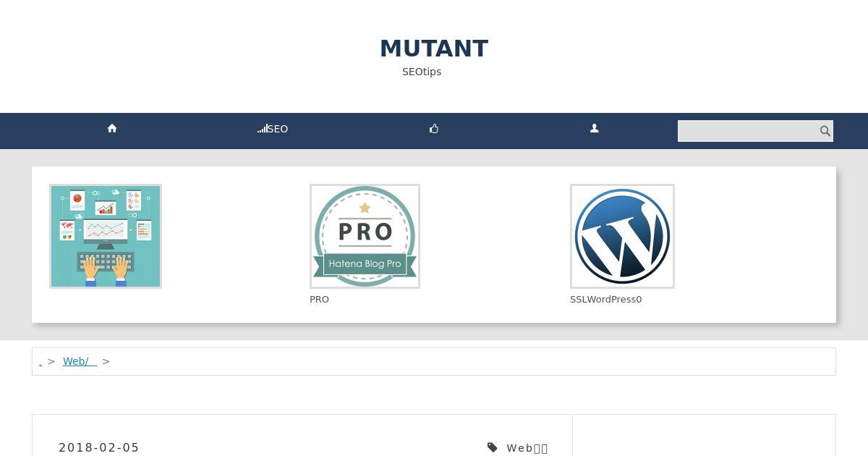Open the Hatena Blog Pro badge thumbnail
This screenshot has width=868, height=456.
[x=365, y=236]
